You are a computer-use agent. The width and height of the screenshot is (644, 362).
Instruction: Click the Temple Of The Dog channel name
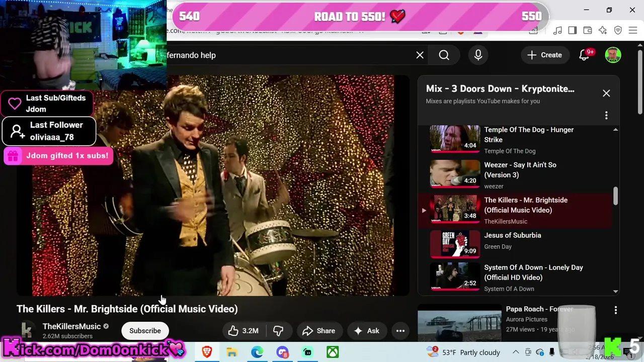click(x=510, y=151)
